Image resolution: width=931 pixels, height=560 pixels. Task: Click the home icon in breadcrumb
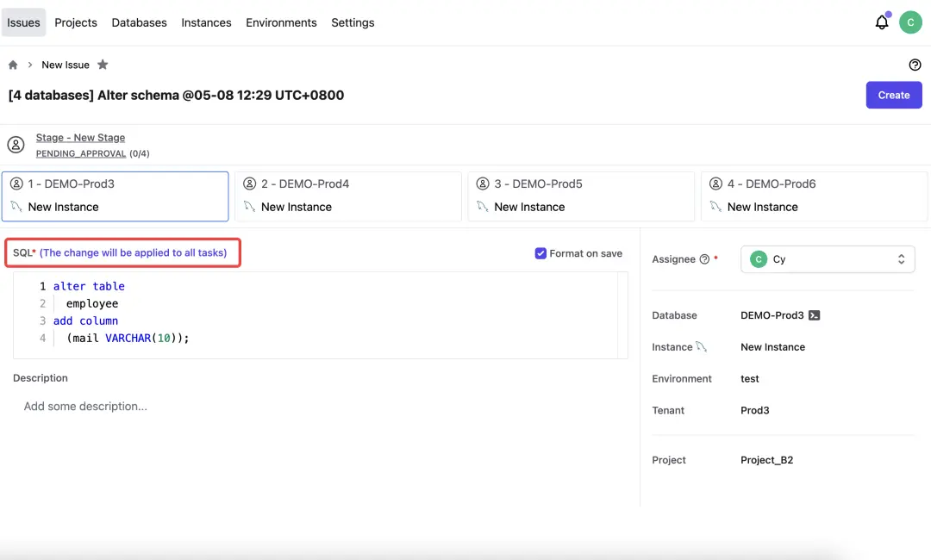click(x=13, y=65)
